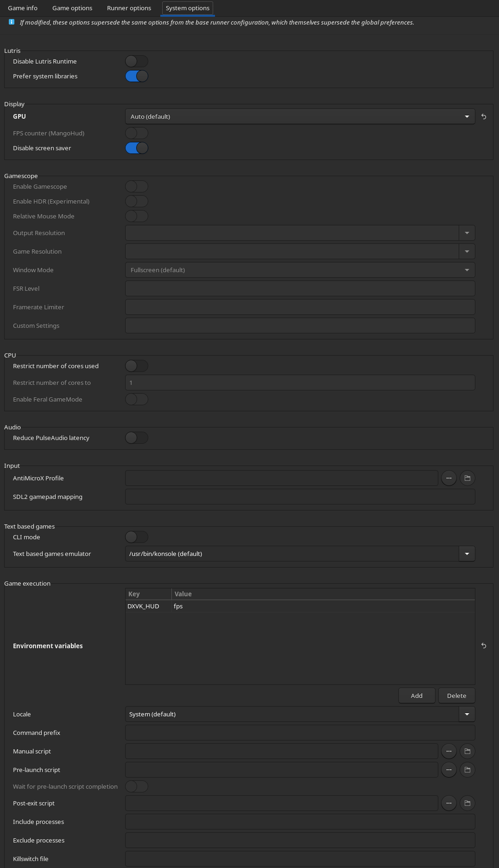Browse for a Post-exit script file
The height and width of the screenshot is (868, 499).
467,803
